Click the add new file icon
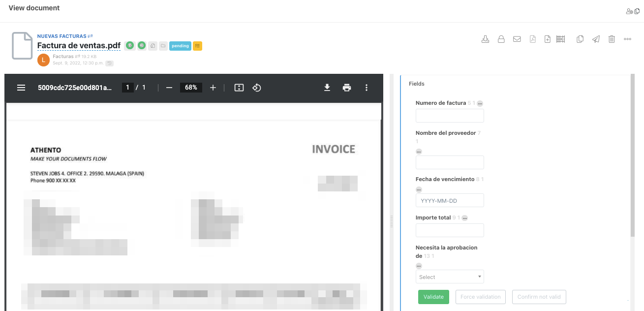Image resolution: width=644 pixels, height=311 pixels. click(x=547, y=39)
